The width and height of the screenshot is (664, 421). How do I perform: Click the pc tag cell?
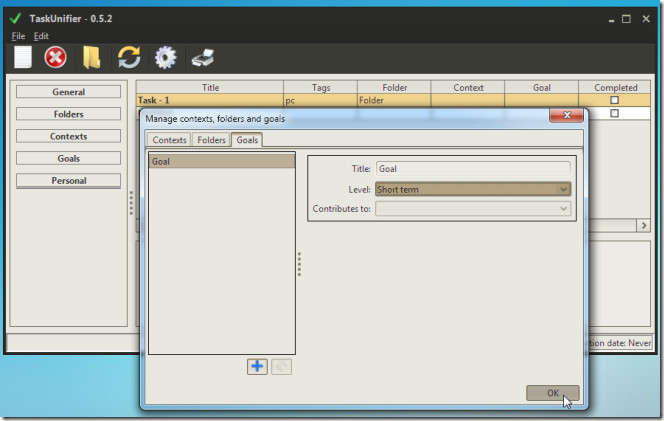tap(321, 100)
